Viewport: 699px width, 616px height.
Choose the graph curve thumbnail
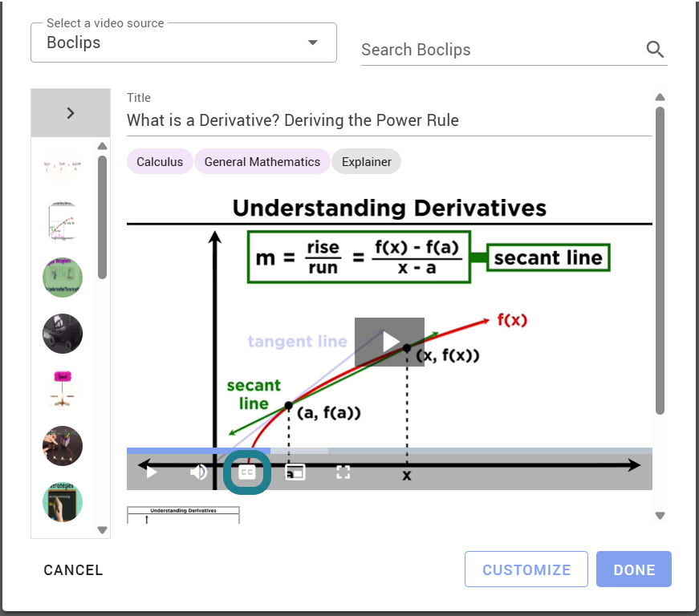click(63, 221)
